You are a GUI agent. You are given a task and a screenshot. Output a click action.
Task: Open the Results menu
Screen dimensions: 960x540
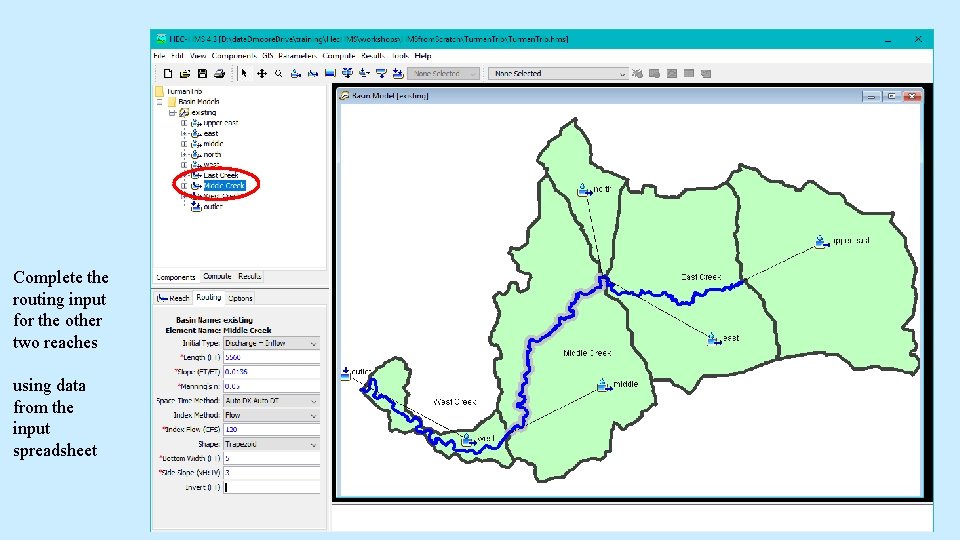click(x=373, y=56)
